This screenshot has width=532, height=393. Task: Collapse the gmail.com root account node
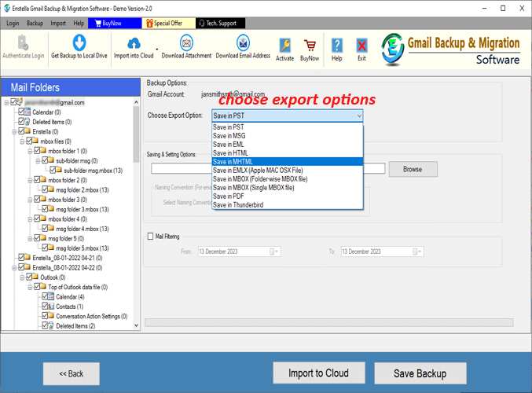6,102
